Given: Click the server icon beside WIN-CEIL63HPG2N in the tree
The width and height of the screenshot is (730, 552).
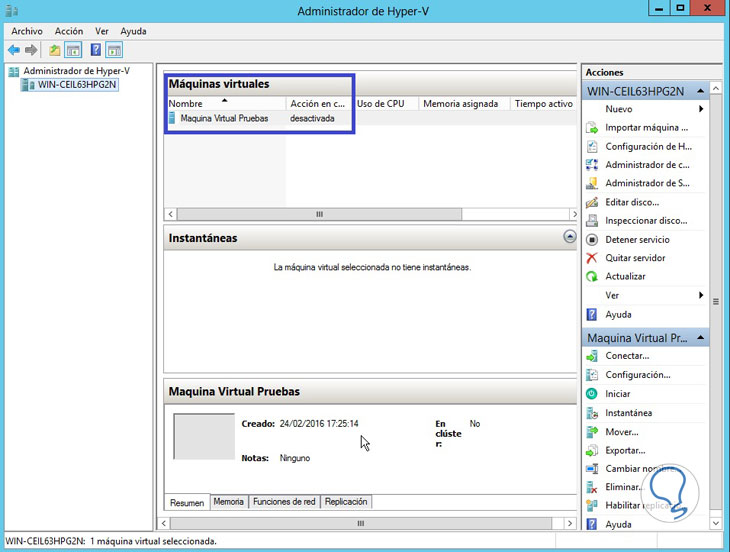Looking at the screenshot, I should pyautogui.click(x=28, y=85).
